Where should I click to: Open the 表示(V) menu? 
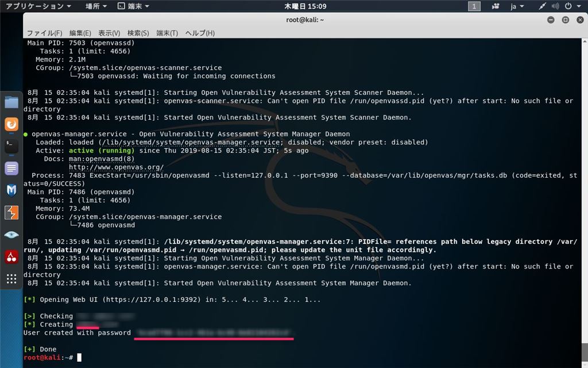pyautogui.click(x=109, y=33)
